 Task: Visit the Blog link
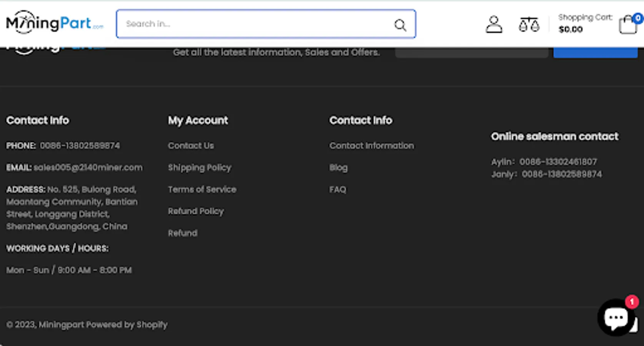[338, 168]
